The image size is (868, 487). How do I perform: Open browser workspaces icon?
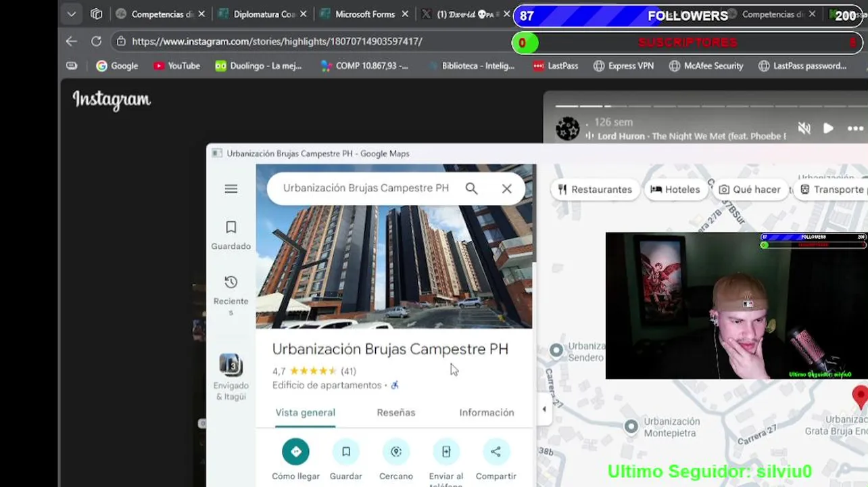pos(97,14)
